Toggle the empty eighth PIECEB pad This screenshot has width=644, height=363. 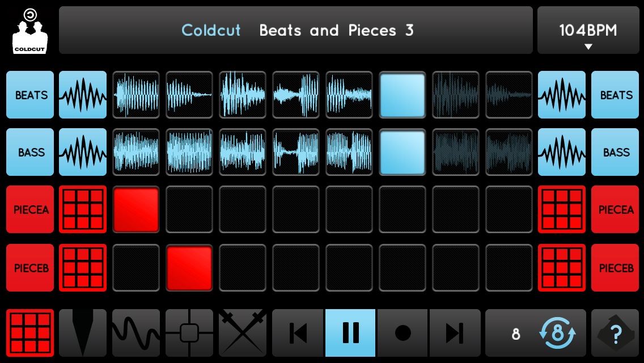coord(509,268)
